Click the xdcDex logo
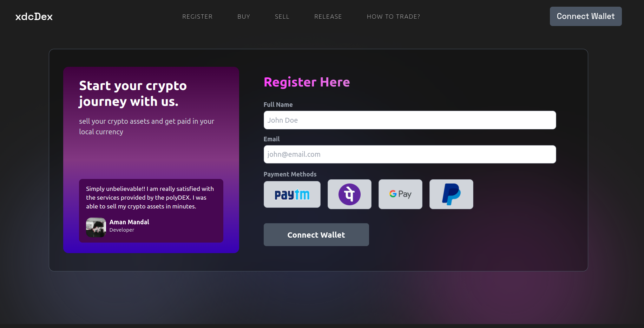Image resolution: width=644 pixels, height=328 pixels. tap(34, 17)
